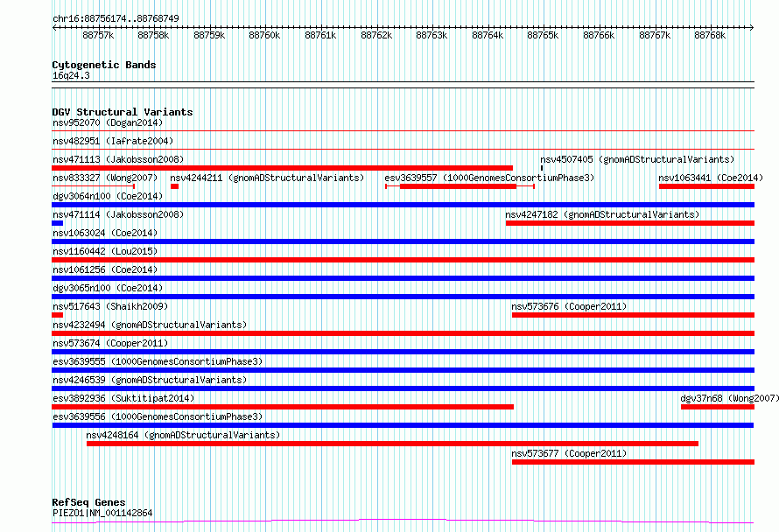
Task: Click the esv3892936 (Suktitipat2014) label
Action: (123, 398)
